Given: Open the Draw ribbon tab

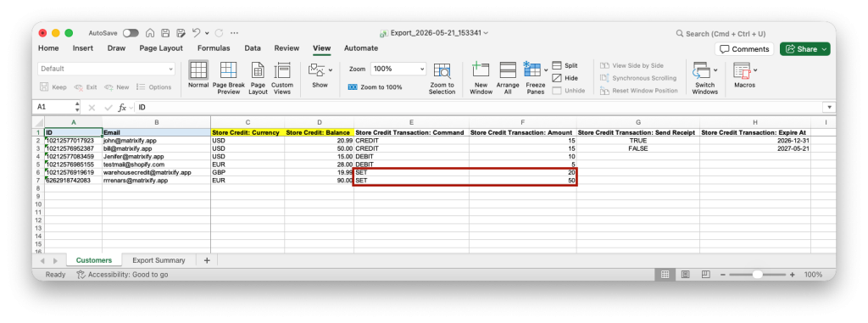Looking at the screenshot, I should click(116, 48).
